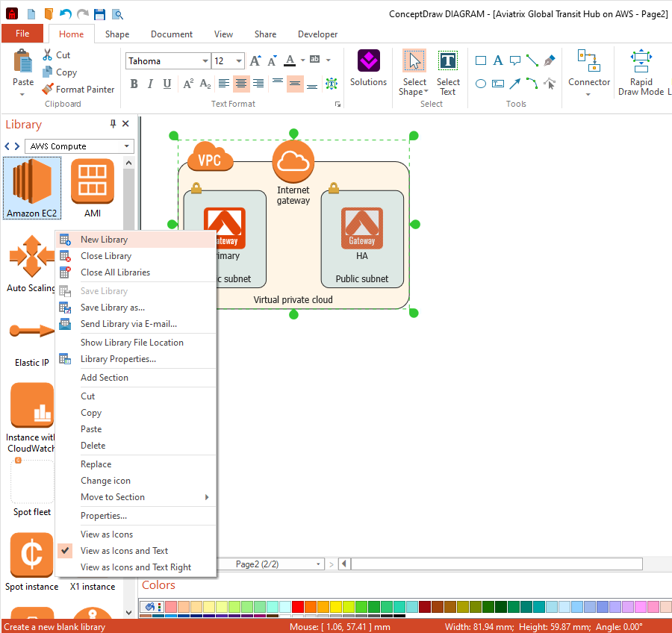Open the Shape ribbon tab
The width and height of the screenshot is (672, 633).
pyautogui.click(x=117, y=34)
